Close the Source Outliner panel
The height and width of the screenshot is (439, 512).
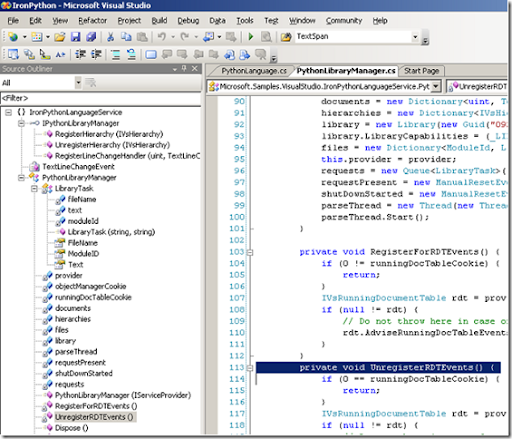[195, 69]
